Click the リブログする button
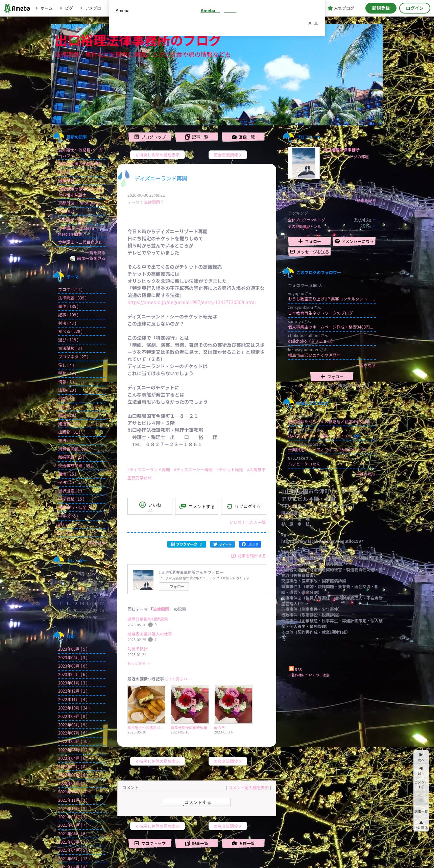 point(243,506)
